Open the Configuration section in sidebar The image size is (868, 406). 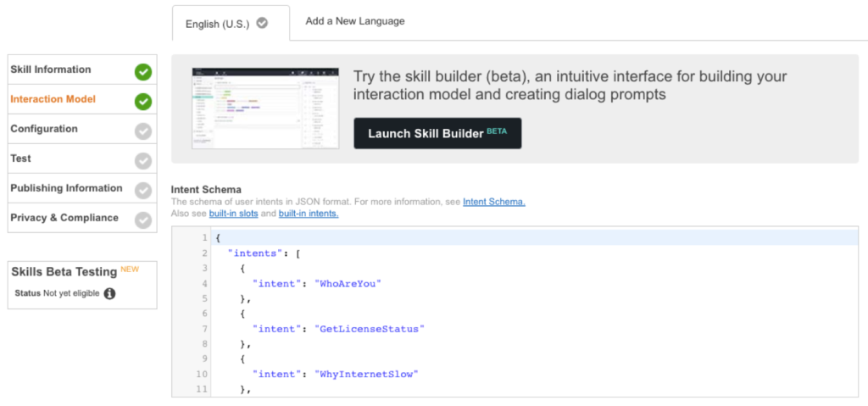point(44,129)
